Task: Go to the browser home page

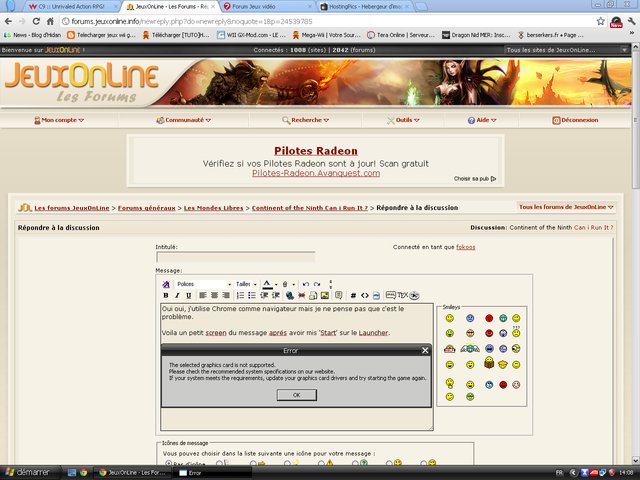Action: tap(50, 21)
